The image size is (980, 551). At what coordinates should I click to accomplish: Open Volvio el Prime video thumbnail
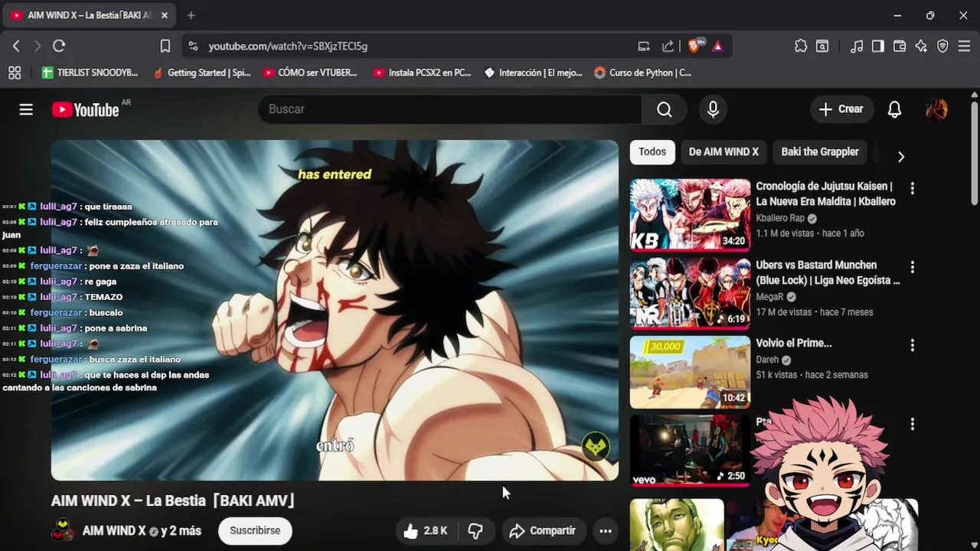click(x=690, y=373)
